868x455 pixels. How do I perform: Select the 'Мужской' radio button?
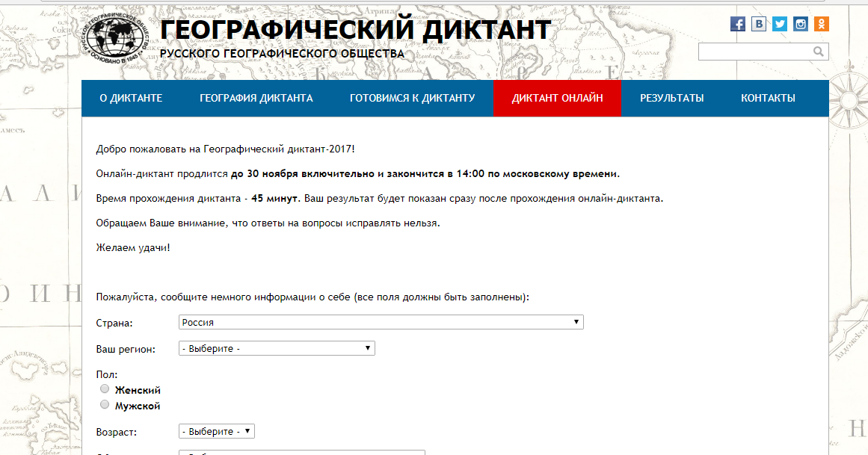105,405
